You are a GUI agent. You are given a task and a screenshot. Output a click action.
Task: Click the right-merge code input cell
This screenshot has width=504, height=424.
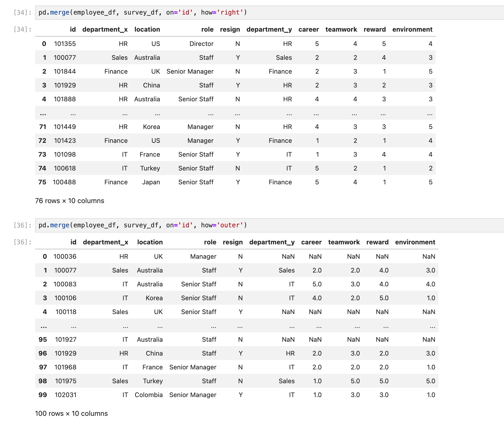(269, 12)
